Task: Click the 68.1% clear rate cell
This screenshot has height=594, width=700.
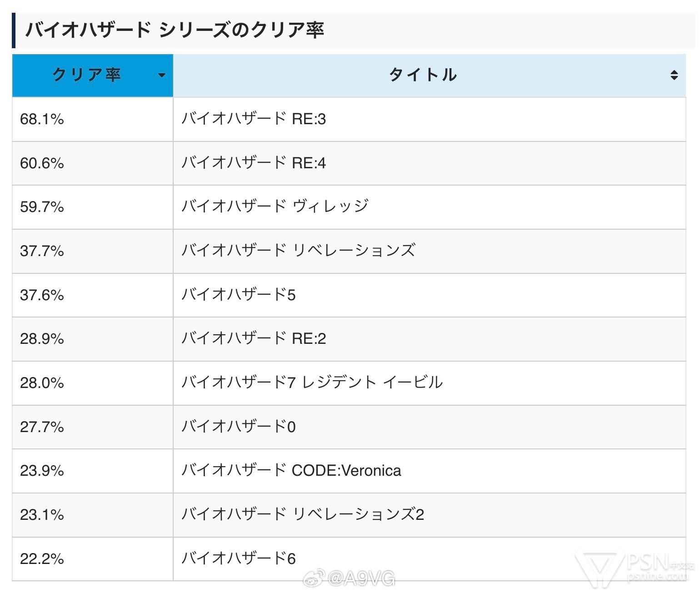Action: [x=93, y=119]
